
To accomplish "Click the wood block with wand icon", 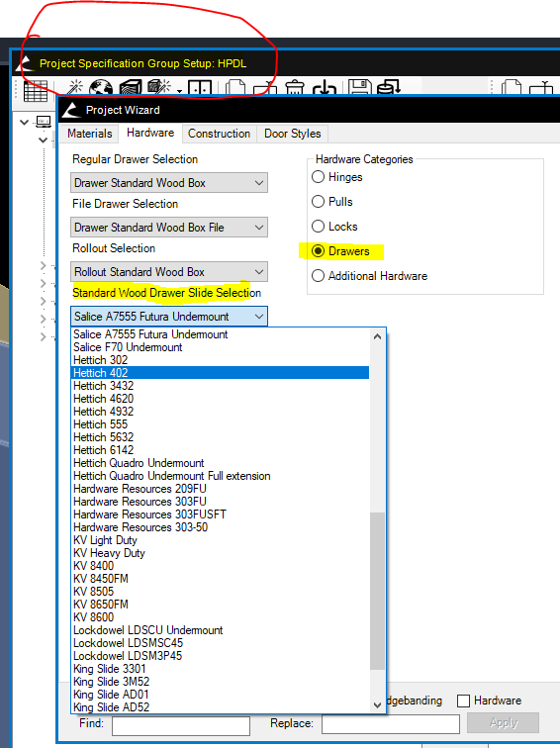I will click(x=159, y=87).
